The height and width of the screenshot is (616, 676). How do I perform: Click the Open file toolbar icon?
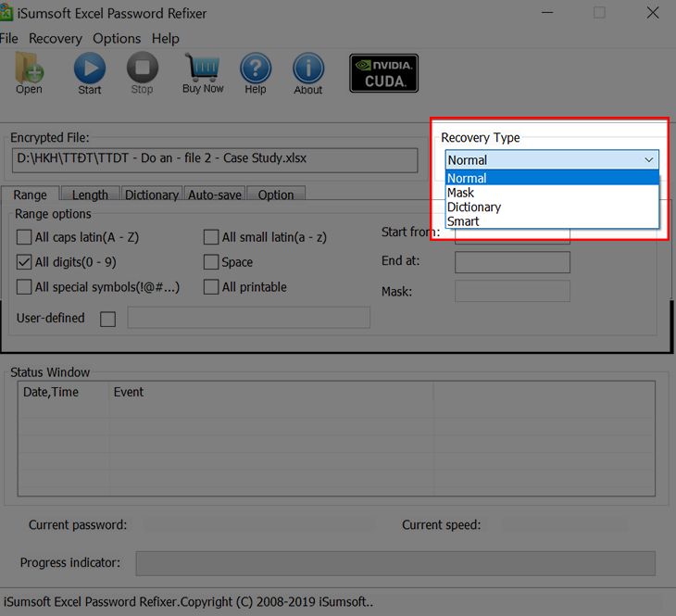(29, 69)
